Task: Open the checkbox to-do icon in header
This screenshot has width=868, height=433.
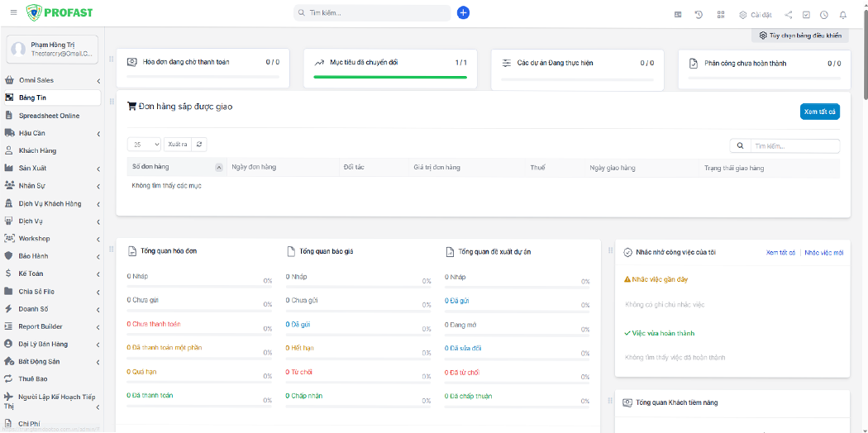Action: tap(806, 15)
